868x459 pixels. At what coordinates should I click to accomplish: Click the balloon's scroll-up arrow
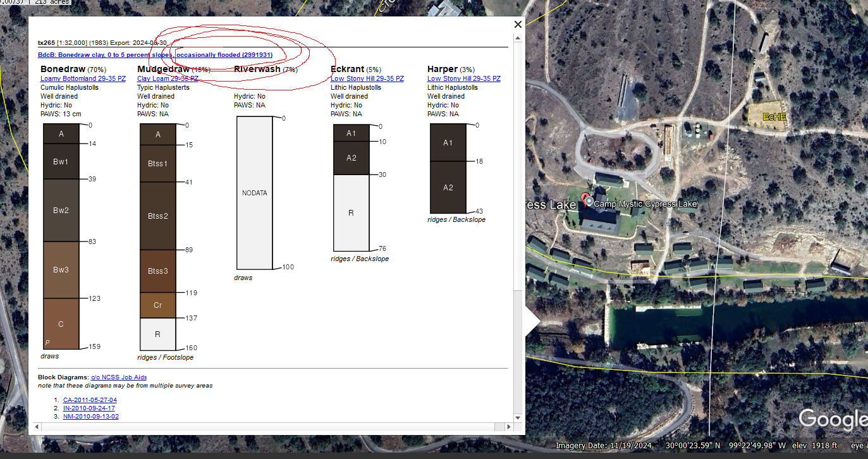(518, 39)
